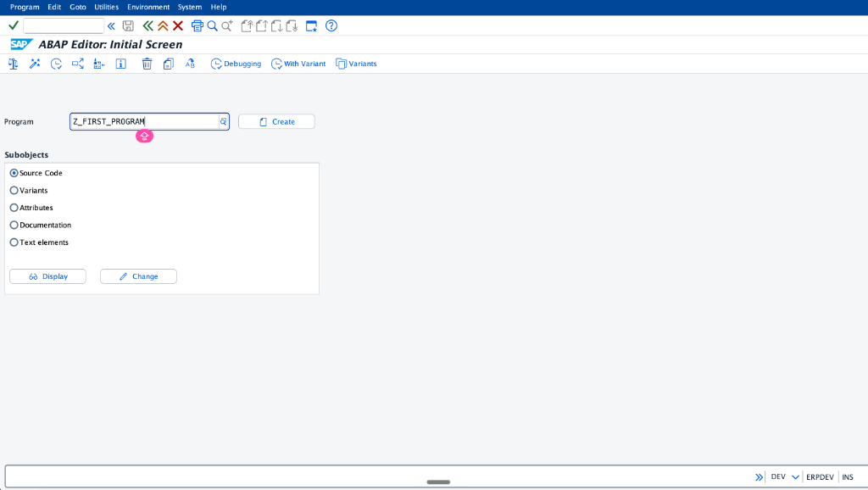The image size is (868, 490).
Task: Open the Help menu
Action: tap(219, 7)
